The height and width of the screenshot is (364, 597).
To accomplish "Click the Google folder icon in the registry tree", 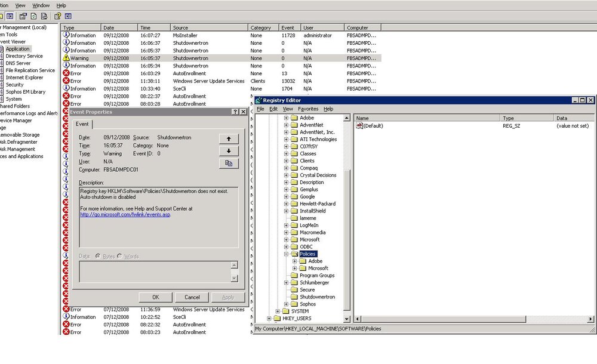I will [x=294, y=196].
